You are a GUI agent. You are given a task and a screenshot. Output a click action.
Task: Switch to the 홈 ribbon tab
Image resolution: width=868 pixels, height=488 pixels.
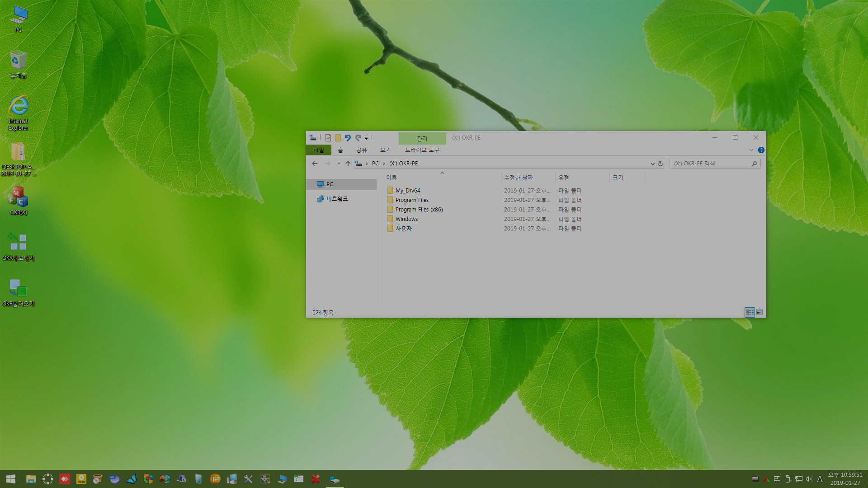click(x=340, y=150)
